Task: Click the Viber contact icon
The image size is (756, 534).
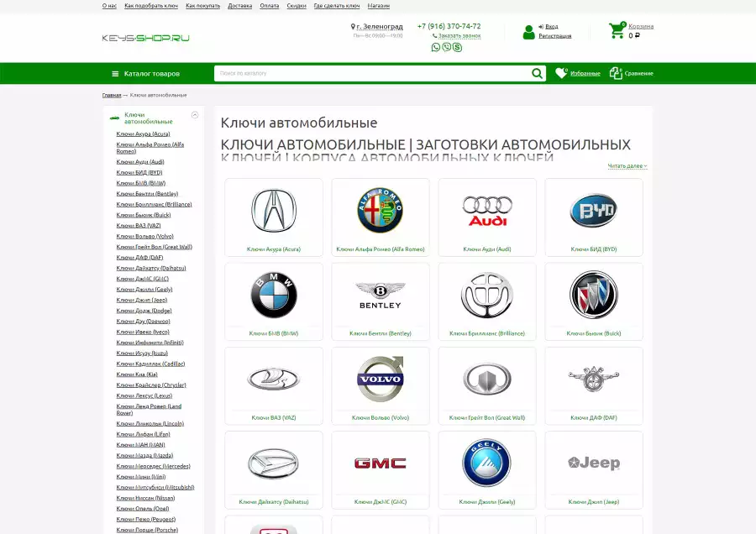Action: (447, 47)
